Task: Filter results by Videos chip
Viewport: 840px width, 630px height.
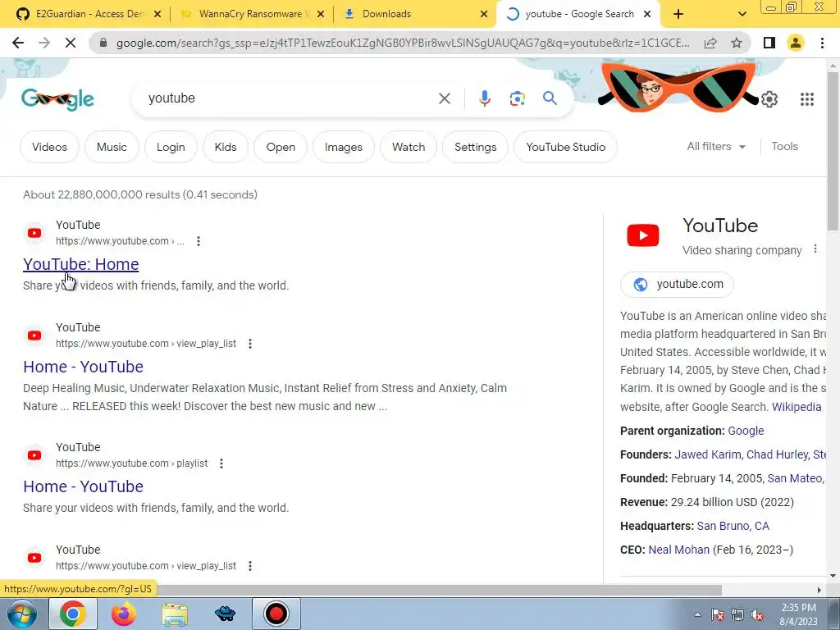Action: [x=49, y=147]
